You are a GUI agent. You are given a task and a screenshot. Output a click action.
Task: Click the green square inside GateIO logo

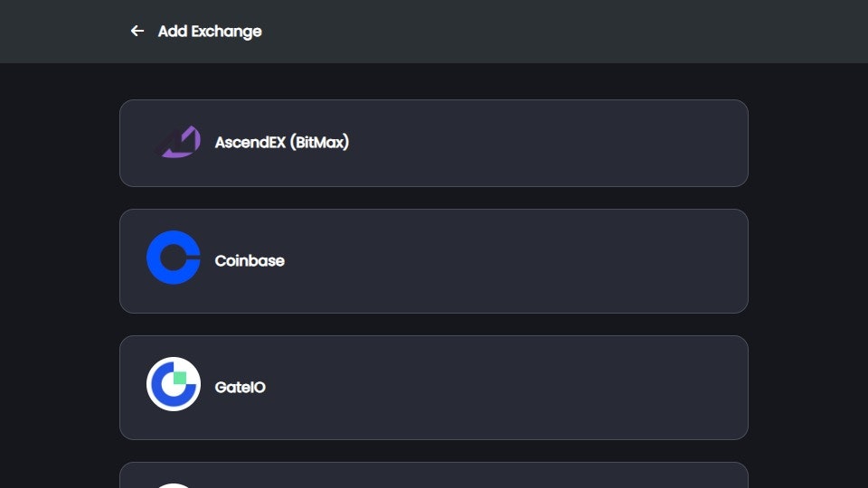pos(179,378)
